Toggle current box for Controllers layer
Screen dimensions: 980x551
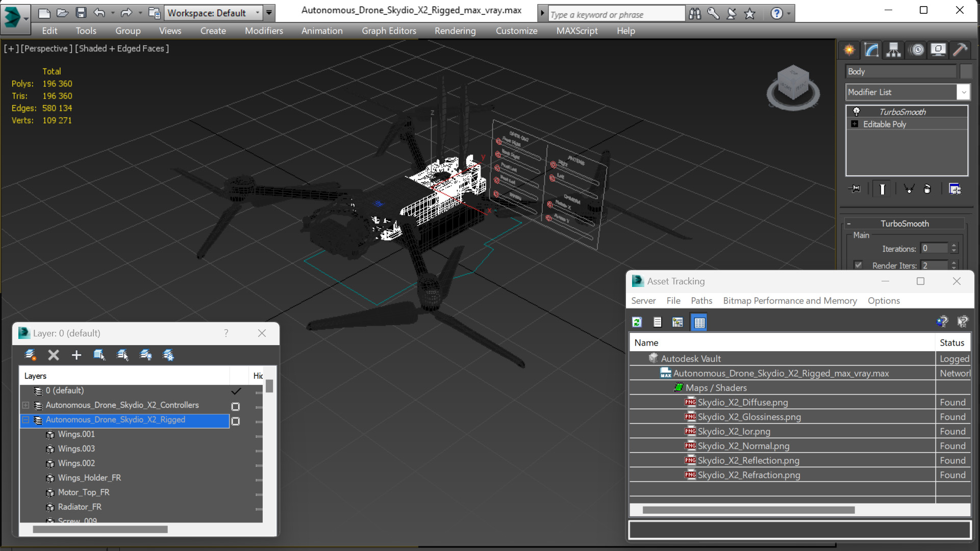point(235,406)
